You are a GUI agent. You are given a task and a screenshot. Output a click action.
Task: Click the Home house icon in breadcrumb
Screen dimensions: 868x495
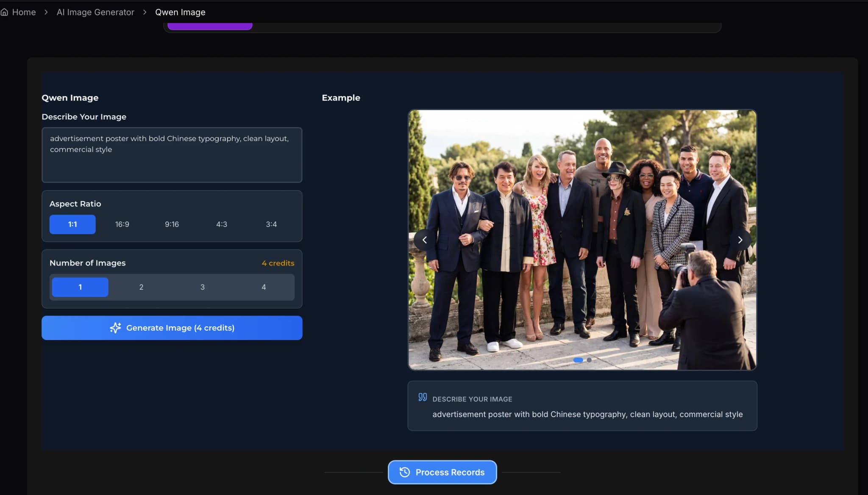[x=4, y=12]
